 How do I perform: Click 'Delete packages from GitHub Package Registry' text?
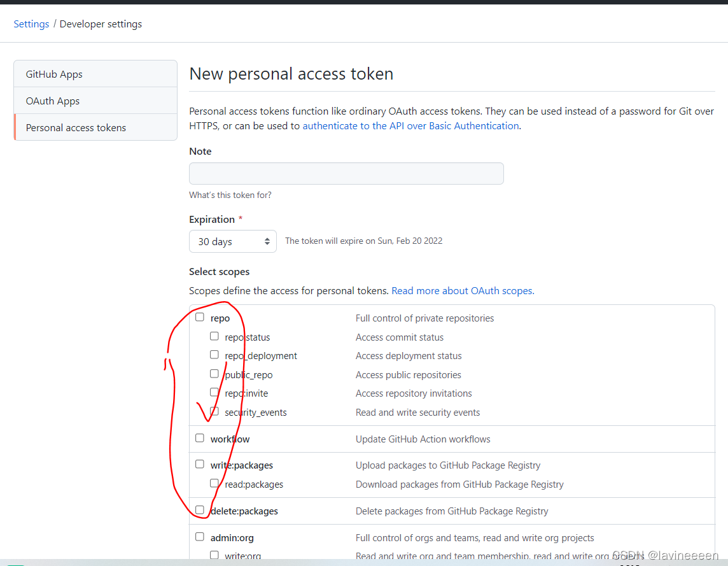click(x=452, y=511)
